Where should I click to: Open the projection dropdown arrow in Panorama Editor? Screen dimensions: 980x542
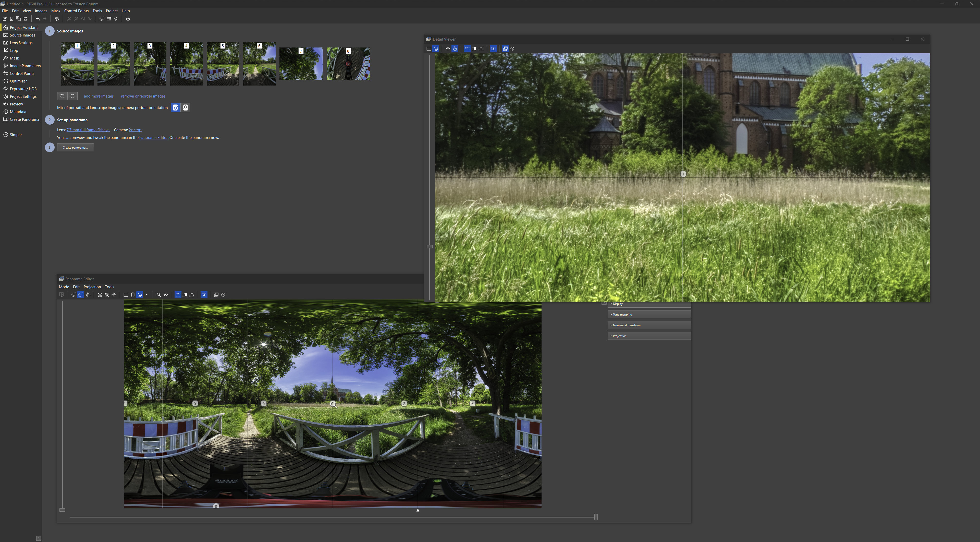click(146, 295)
